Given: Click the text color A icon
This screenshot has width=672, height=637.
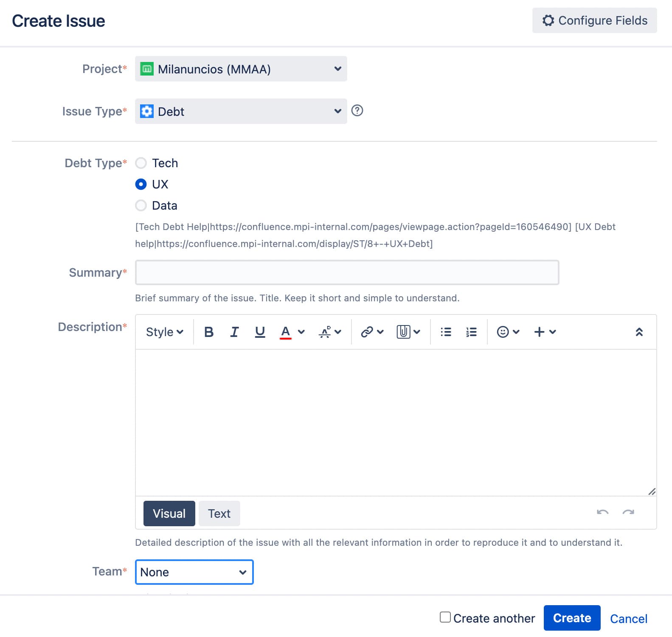Looking at the screenshot, I should [x=286, y=332].
